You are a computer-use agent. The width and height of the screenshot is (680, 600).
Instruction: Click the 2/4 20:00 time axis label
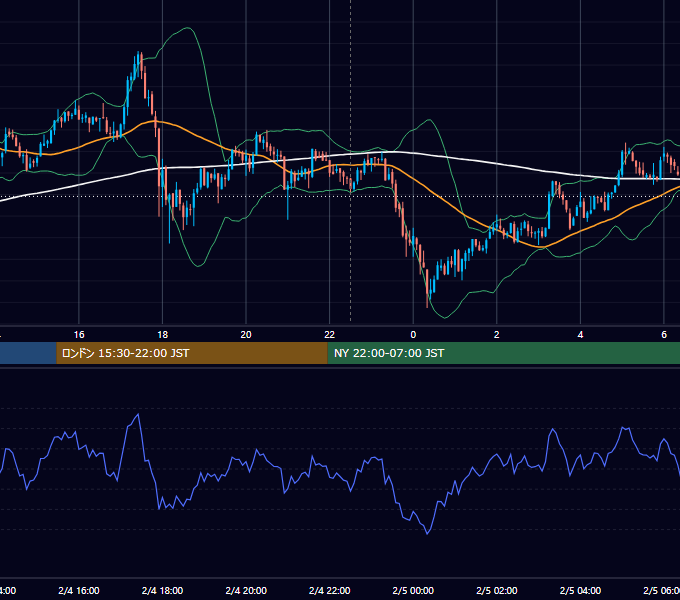[246, 590]
